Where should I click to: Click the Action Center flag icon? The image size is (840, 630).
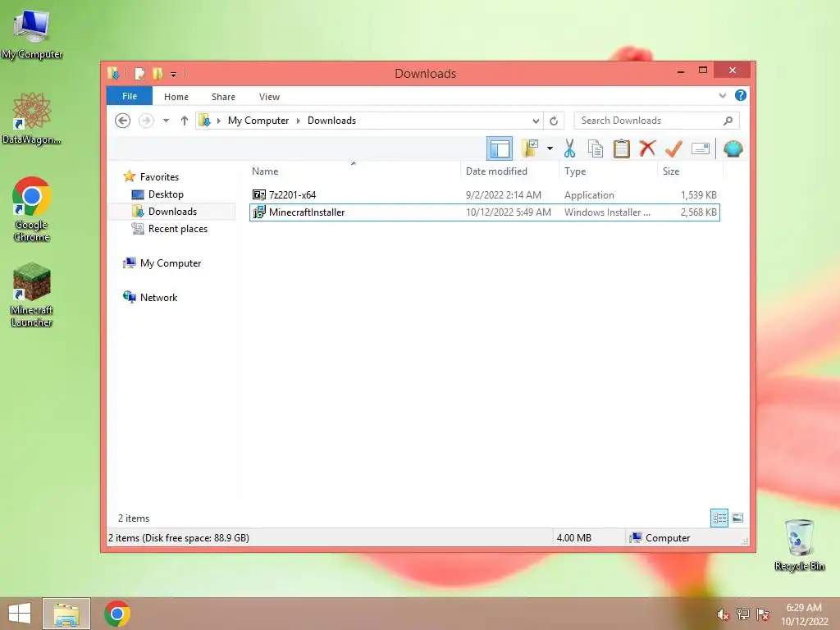coord(763,614)
